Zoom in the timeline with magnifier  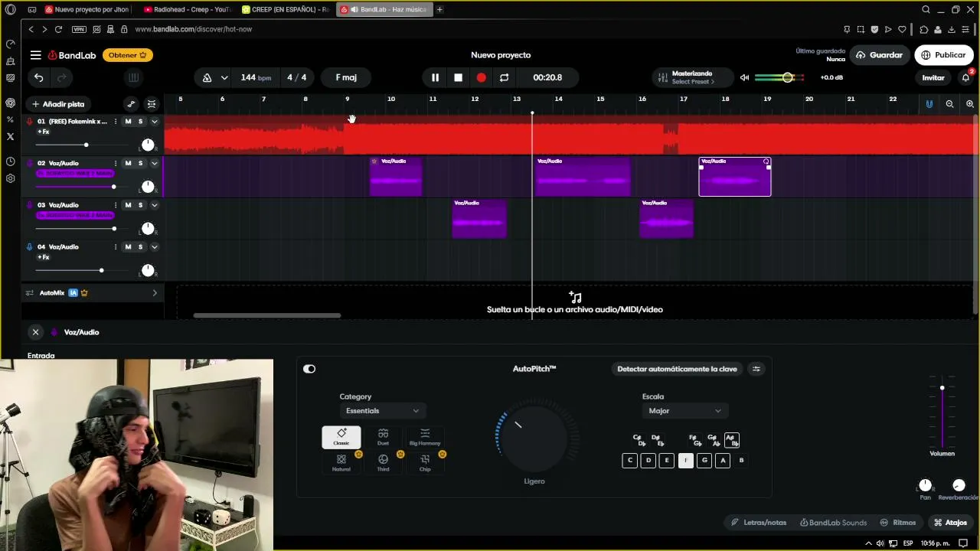click(969, 104)
